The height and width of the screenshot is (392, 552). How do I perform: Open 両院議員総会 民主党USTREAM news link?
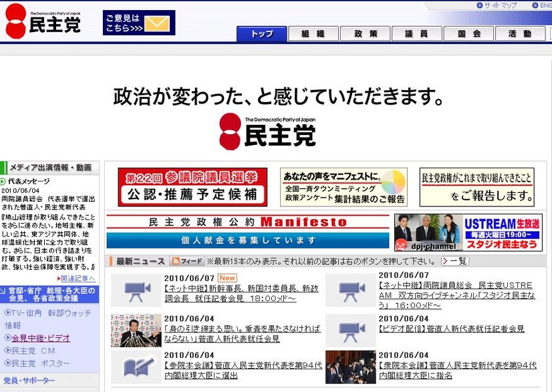click(x=457, y=295)
